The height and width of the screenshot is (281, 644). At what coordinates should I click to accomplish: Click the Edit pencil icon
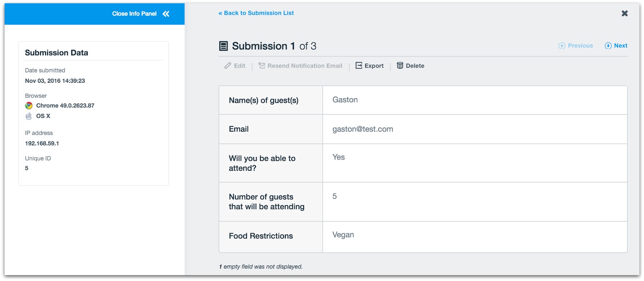[228, 66]
